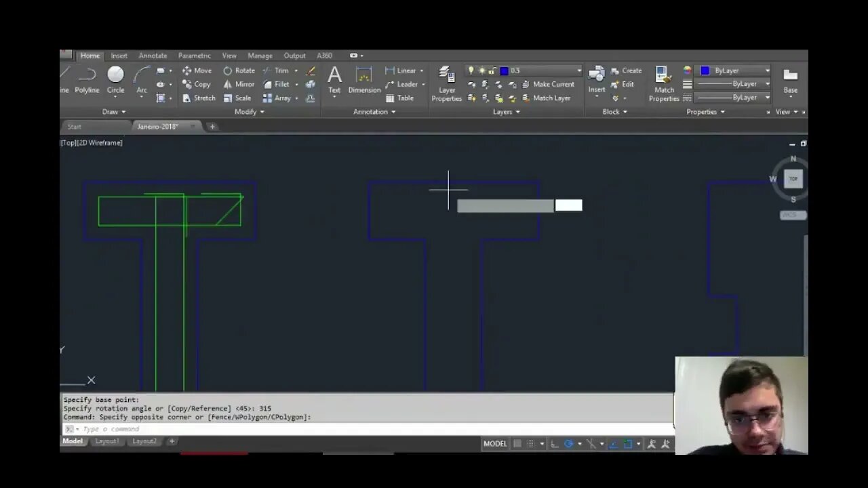The image size is (868, 488).
Task: Open the A360 ribbon tab
Action: coord(324,56)
